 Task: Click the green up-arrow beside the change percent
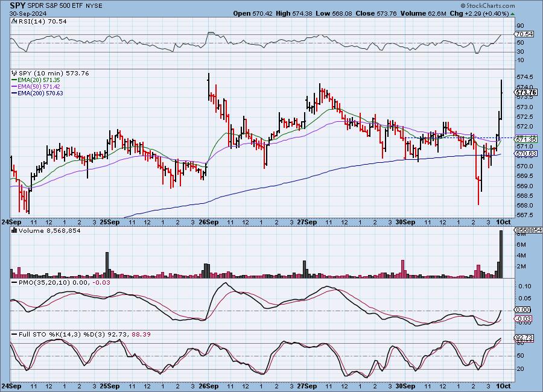(x=512, y=14)
